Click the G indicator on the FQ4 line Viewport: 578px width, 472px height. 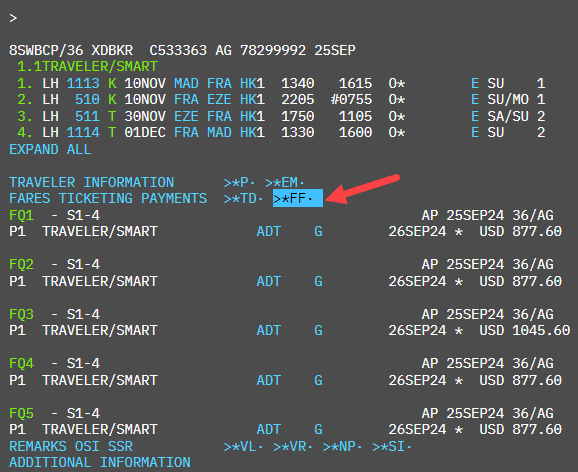[318, 380]
